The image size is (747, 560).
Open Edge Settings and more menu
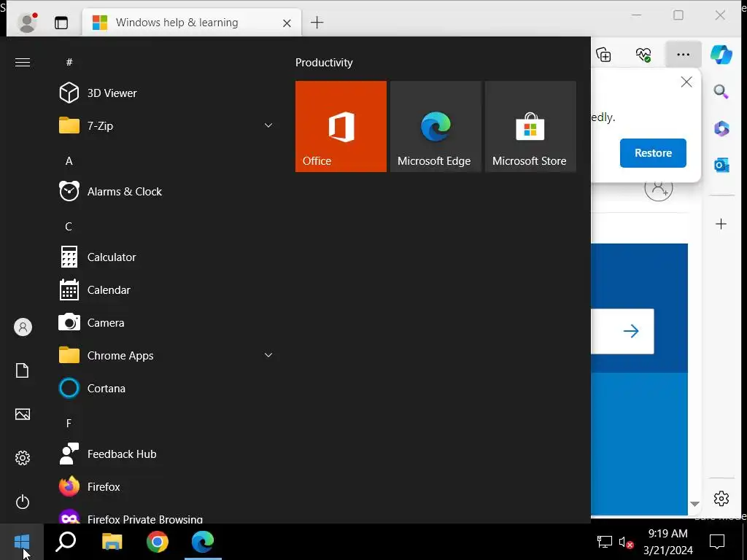pyautogui.click(x=683, y=55)
